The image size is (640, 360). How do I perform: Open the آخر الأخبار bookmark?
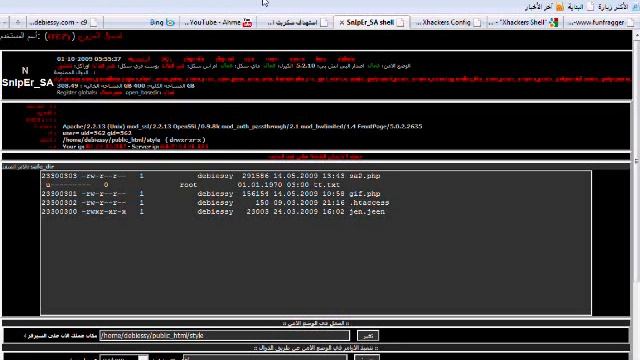click(539, 7)
